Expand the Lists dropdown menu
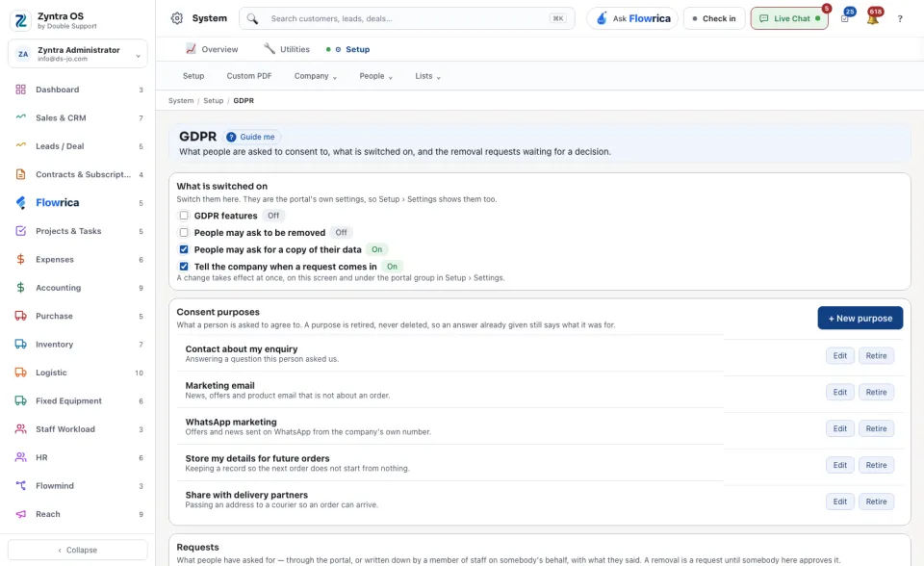Screen dimensions: 924x566 coord(427,76)
